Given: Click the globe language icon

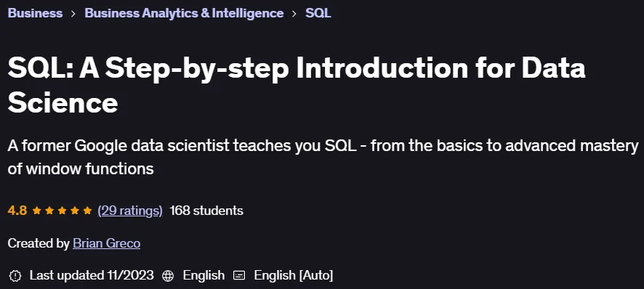Looking at the screenshot, I should pyautogui.click(x=168, y=275).
